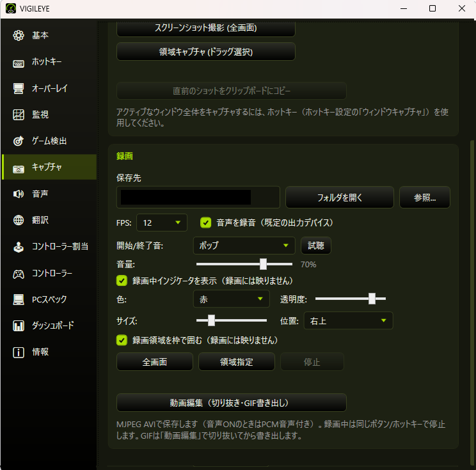Click the info icon for 情報
Image resolution: width=476 pixels, height=470 pixels.
click(19, 352)
